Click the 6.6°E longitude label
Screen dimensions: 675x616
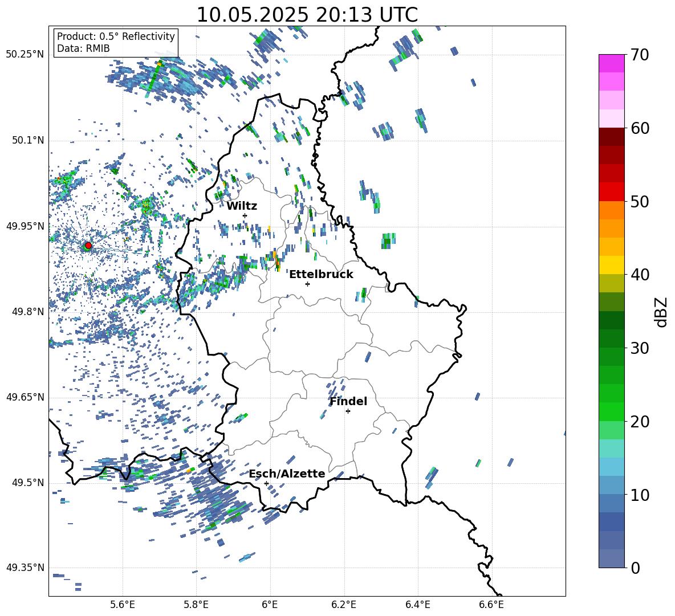[491, 605]
